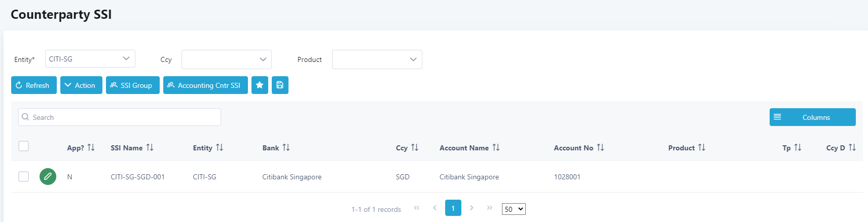The image size is (868, 222).
Task: Open the Entity dropdown showing CITI-SG
Action: click(90, 59)
